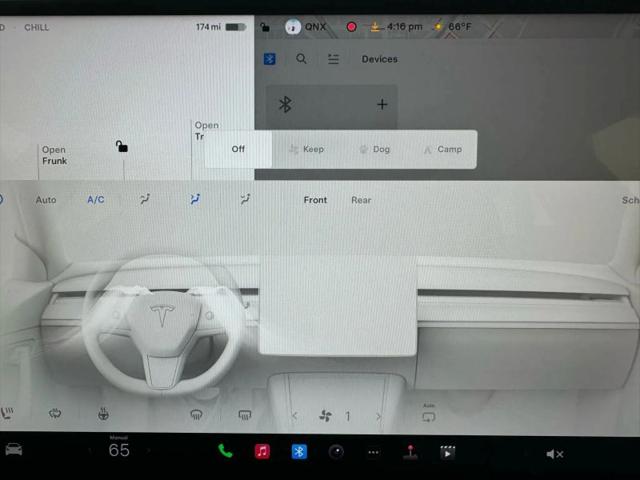The image size is (640, 480).
Task: Turn on rear window defrost
Action: coord(245,416)
